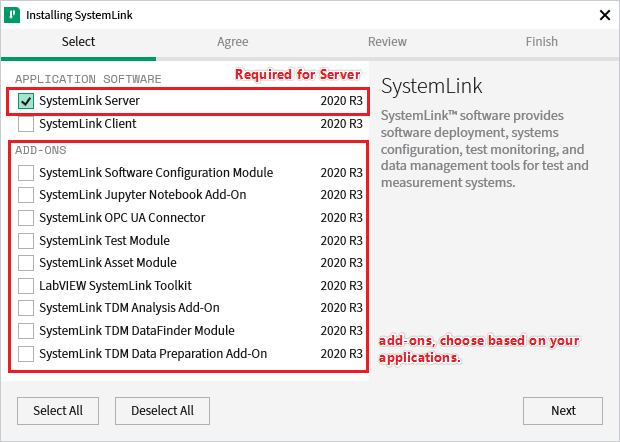Viewport: 620px width, 442px height.
Task: Open the Select step tab
Action: (78, 42)
